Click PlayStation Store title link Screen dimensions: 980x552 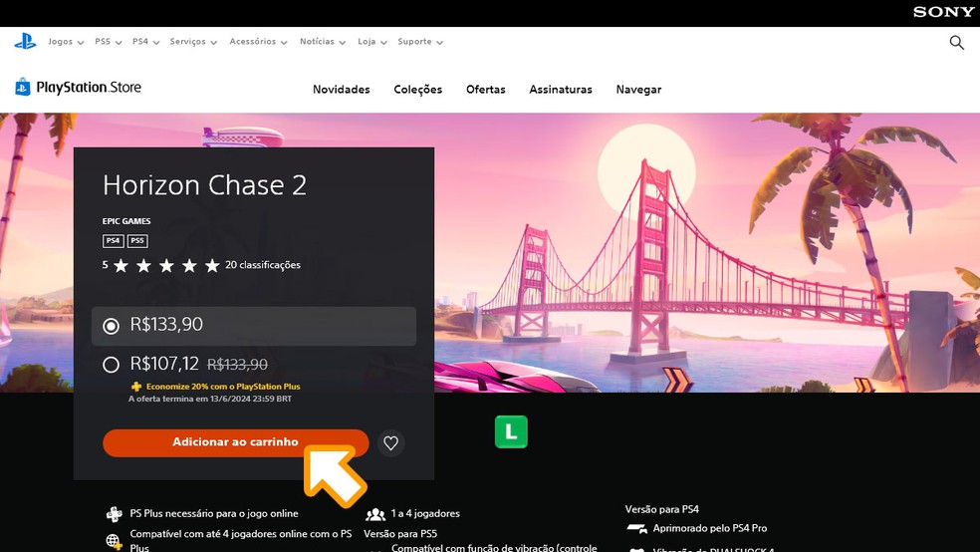(x=88, y=87)
